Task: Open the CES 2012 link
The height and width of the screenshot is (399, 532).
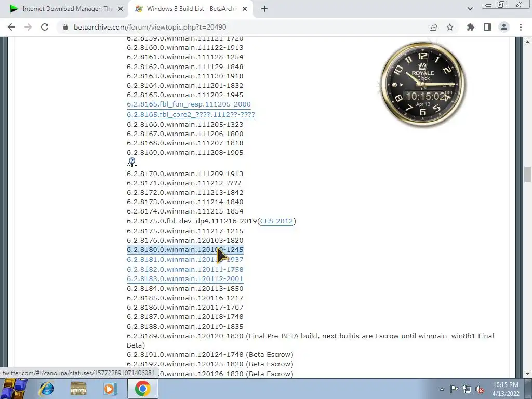Action: [x=276, y=221]
